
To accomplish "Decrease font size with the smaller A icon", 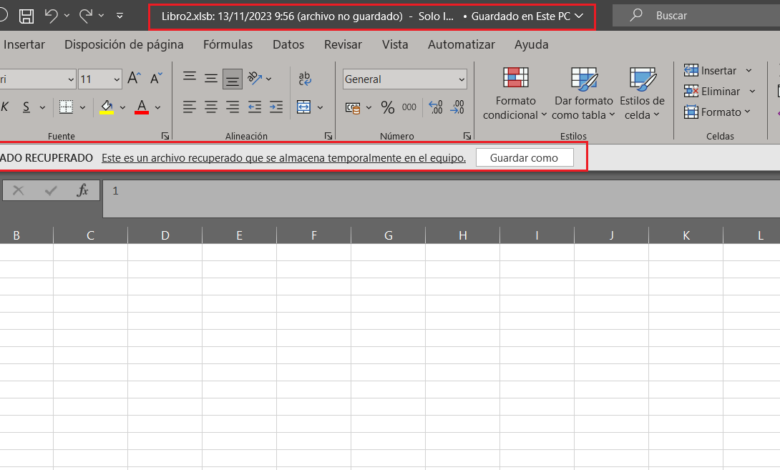I will [x=156, y=78].
